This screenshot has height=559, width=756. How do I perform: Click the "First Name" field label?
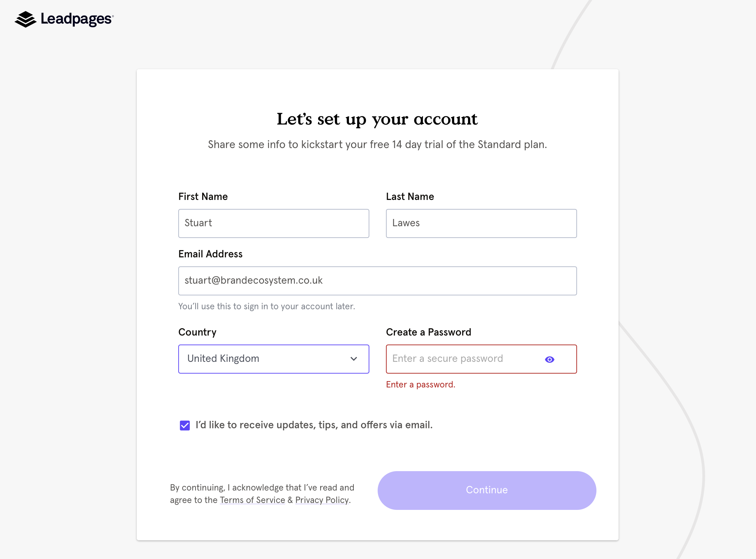click(203, 196)
